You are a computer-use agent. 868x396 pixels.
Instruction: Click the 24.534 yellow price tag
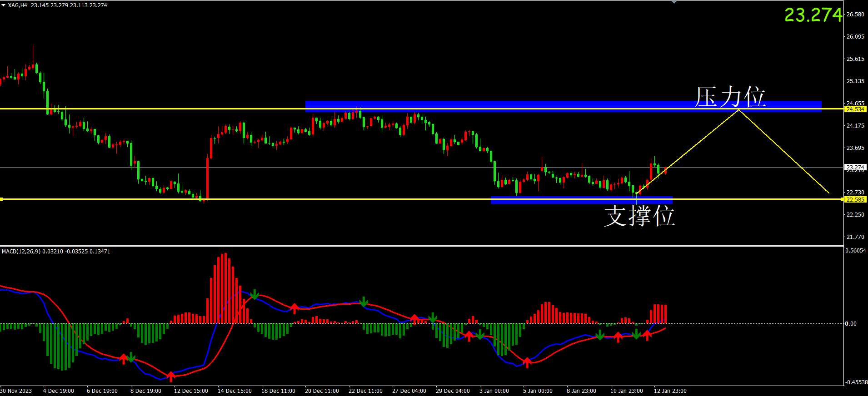click(855, 109)
